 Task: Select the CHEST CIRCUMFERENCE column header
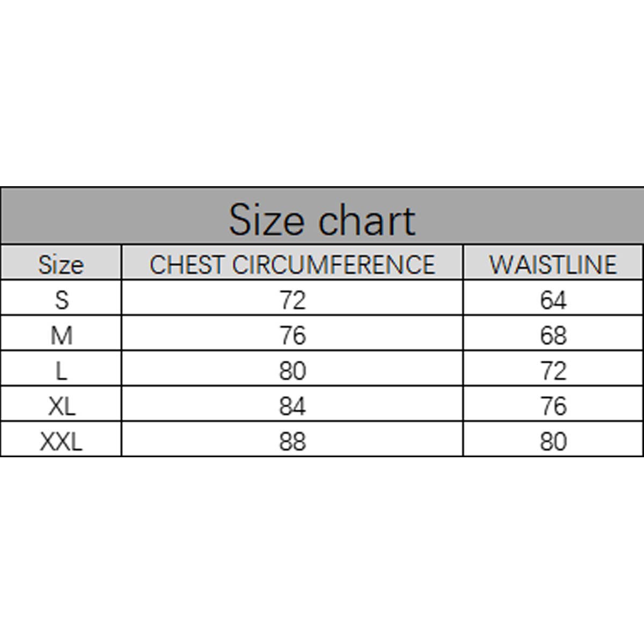pyautogui.click(x=292, y=264)
